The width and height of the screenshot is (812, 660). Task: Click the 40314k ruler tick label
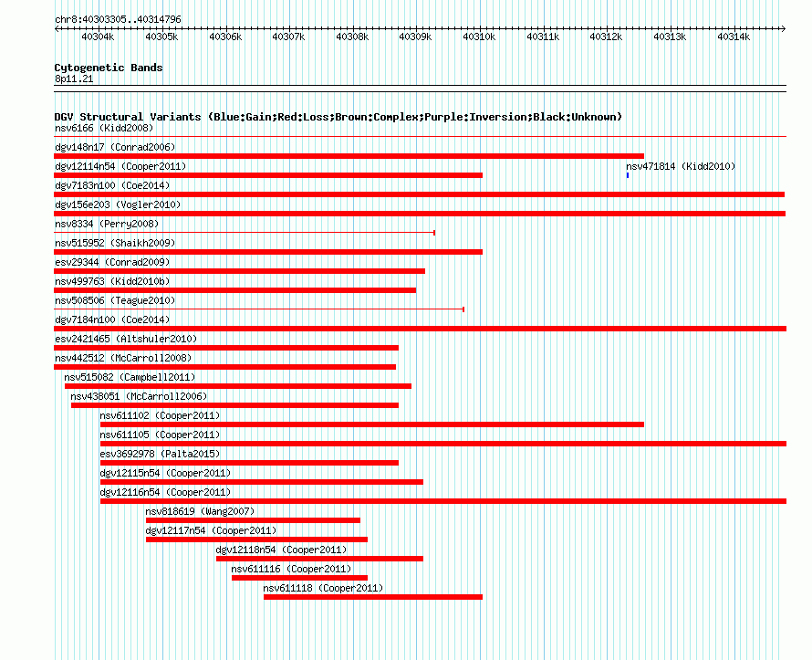coord(734,37)
